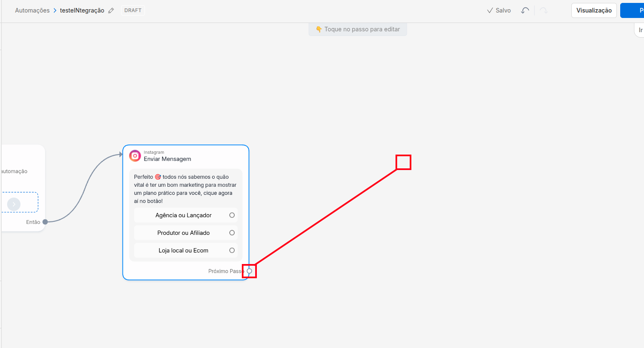Edit the Perfeito message text block
The image size is (644, 348).
[185, 189]
